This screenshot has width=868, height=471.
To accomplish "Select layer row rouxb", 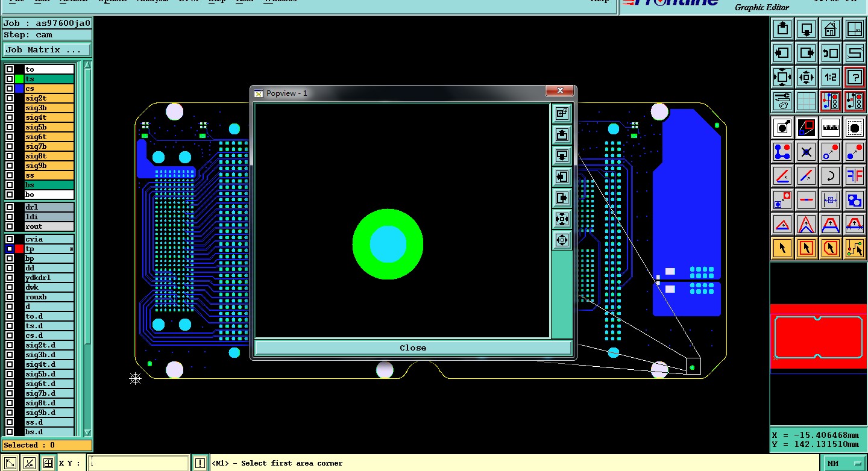I will click(49, 297).
